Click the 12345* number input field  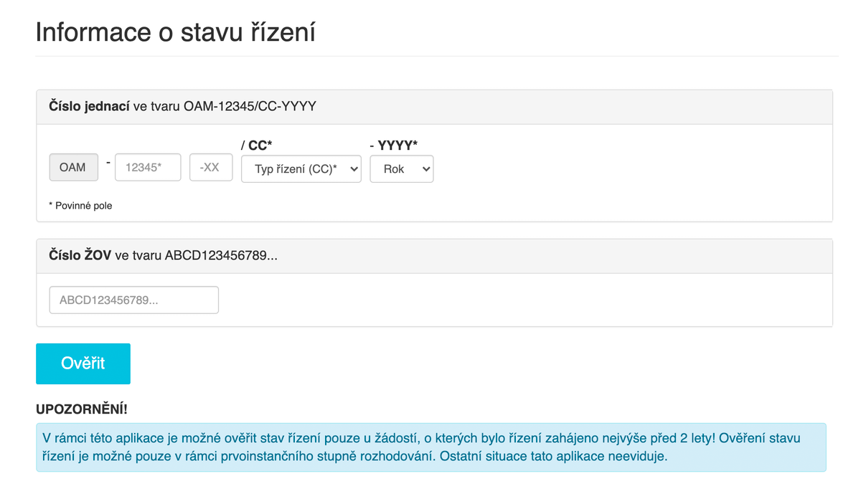(148, 167)
